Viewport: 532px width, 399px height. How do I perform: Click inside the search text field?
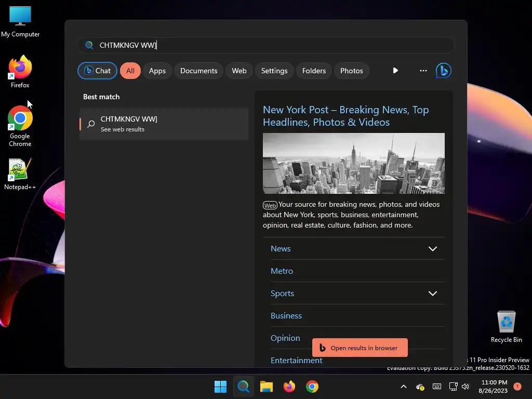point(266,45)
